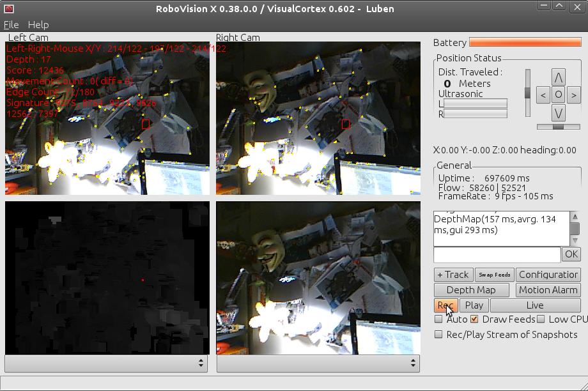This screenshot has width=588, height=391.
Task: Click the OK button beside command field
Action: (571, 254)
